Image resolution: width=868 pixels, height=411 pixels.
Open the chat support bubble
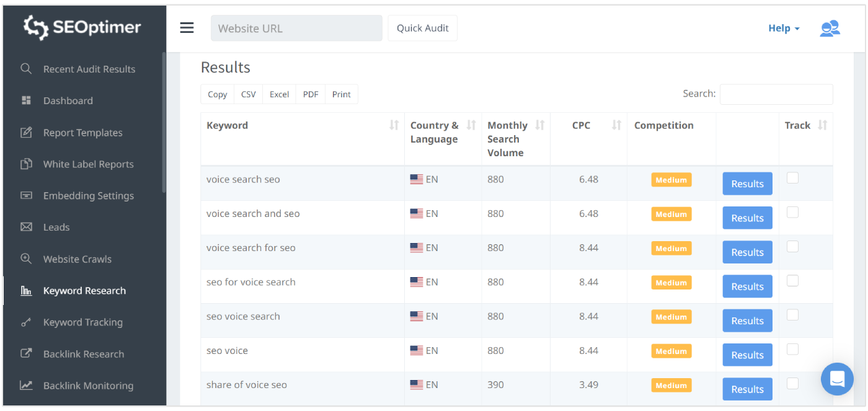[x=837, y=379]
